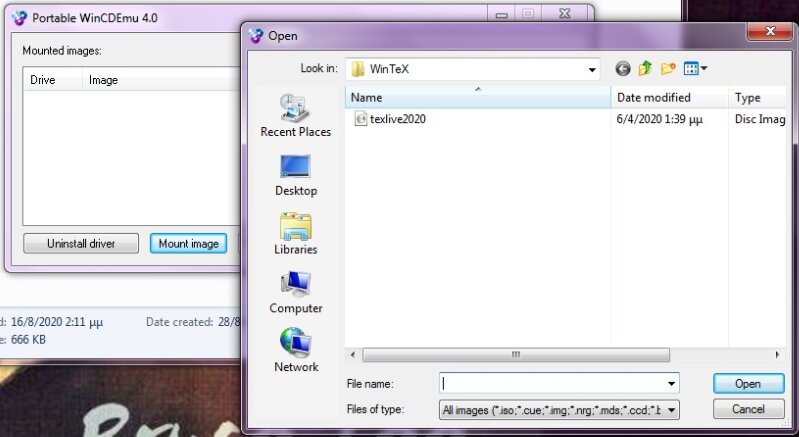Expand the Look in folder dropdown

592,69
